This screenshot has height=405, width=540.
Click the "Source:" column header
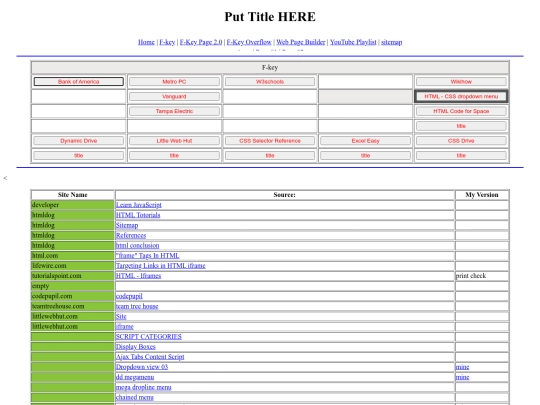[x=284, y=195]
